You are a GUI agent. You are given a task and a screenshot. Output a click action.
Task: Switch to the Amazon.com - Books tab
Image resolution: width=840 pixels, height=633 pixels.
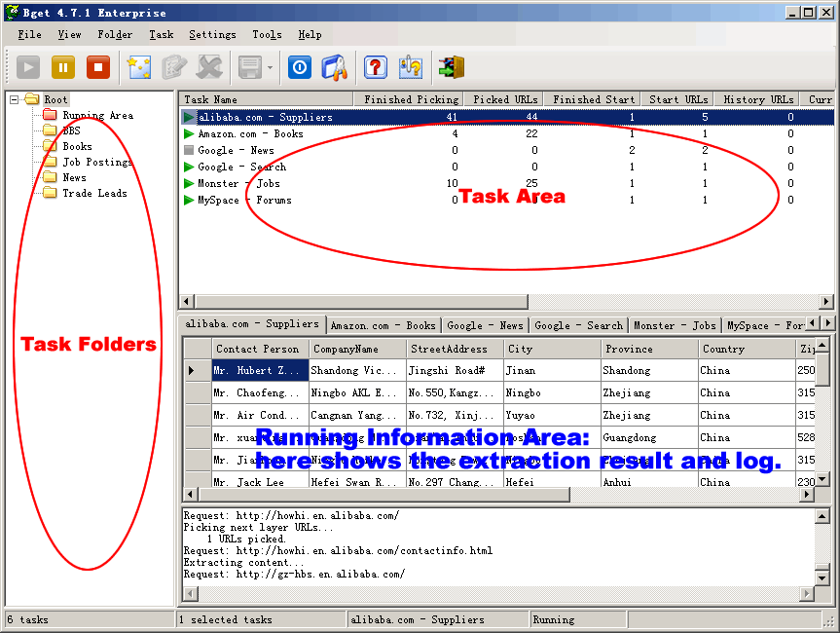coord(383,325)
